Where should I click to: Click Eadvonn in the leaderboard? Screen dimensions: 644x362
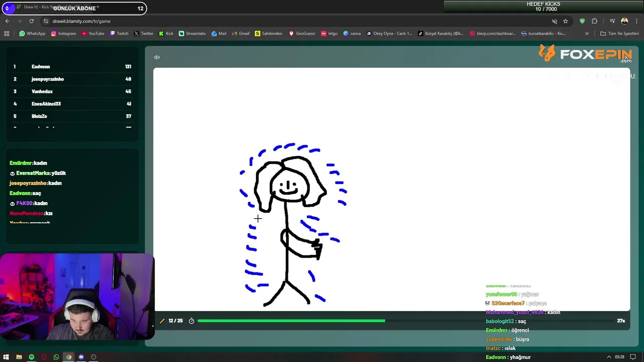[x=41, y=67]
